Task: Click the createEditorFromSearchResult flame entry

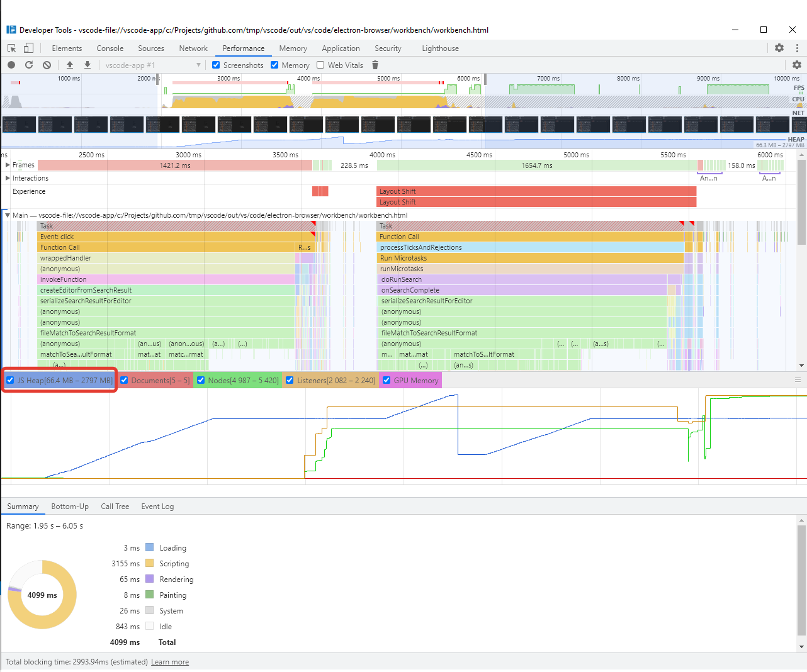Action: (166, 290)
